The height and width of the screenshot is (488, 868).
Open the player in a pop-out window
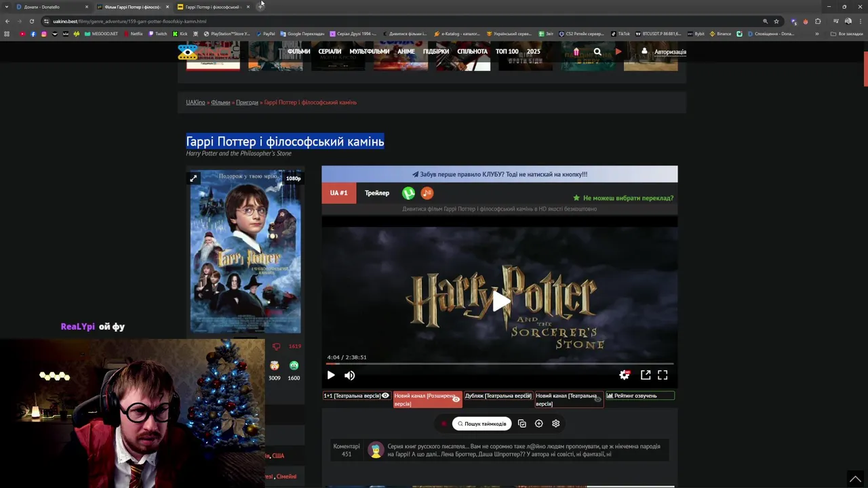[646, 375]
